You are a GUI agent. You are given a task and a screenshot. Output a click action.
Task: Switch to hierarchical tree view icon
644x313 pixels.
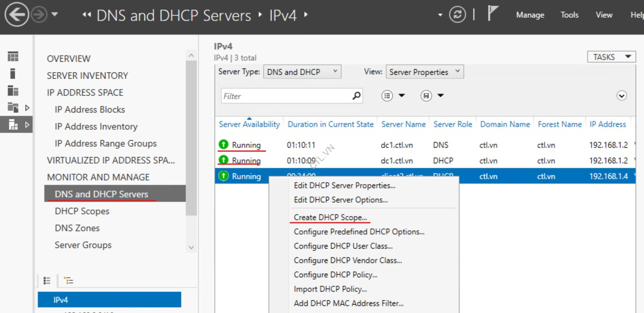point(68,281)
